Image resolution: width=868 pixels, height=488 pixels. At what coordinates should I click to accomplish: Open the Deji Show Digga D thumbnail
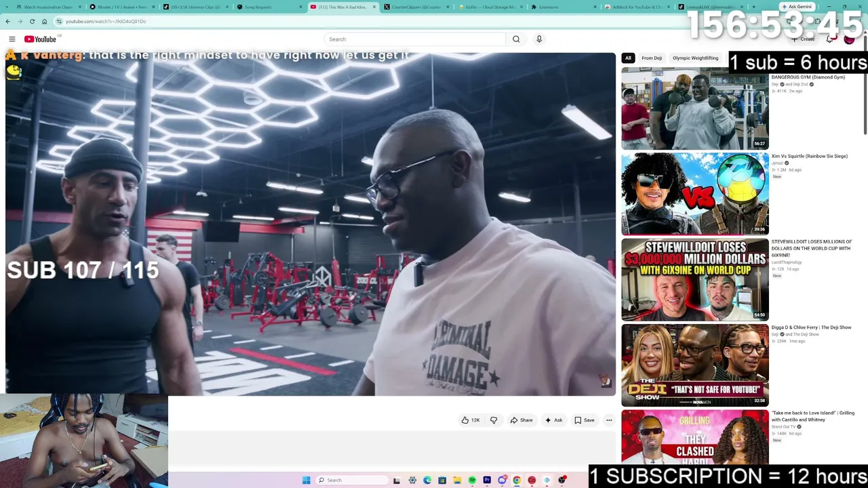[x=695, y=365]
